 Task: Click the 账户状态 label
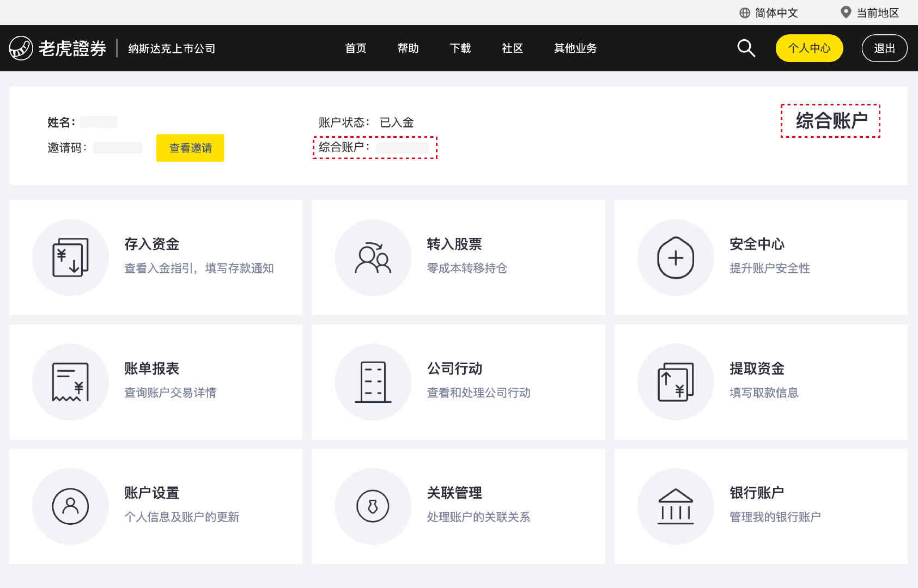[344, 122]
